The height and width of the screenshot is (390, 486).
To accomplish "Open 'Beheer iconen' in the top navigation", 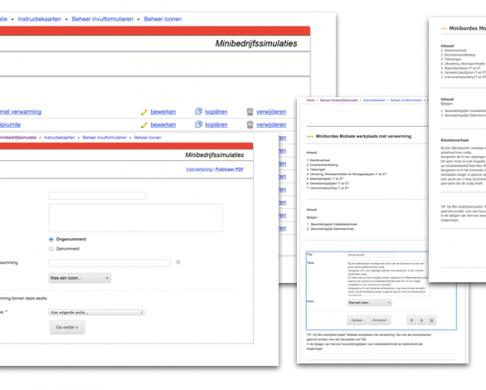I will 163,19.
